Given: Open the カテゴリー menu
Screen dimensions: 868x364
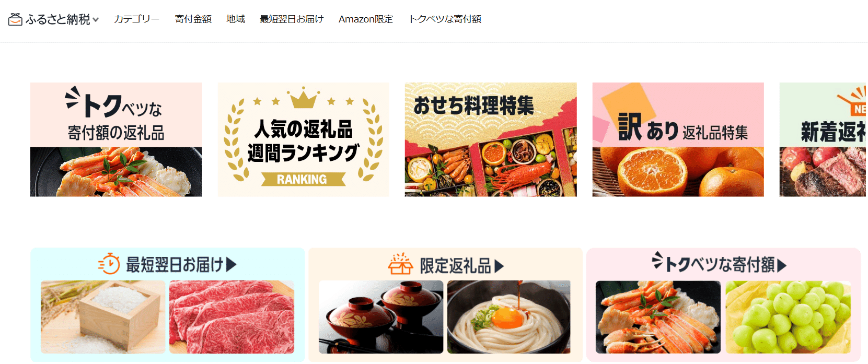Looking at the screenshot, I should point(136,19).
